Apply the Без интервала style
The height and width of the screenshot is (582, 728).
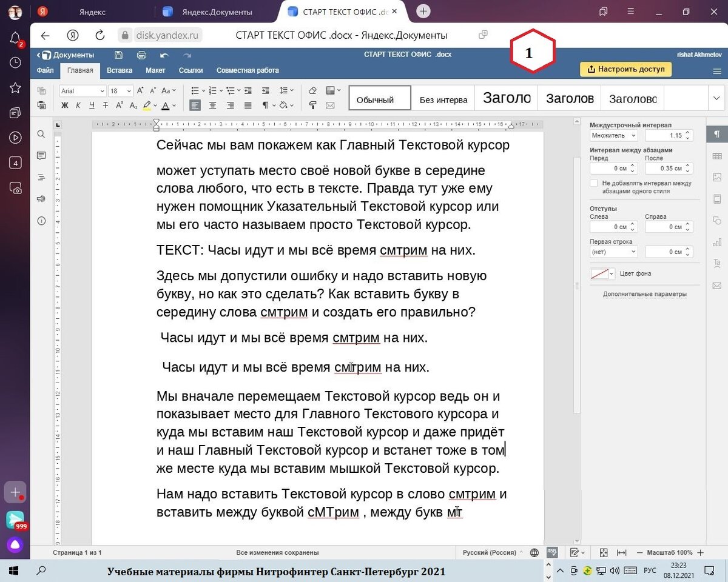(x=443, y=99)
